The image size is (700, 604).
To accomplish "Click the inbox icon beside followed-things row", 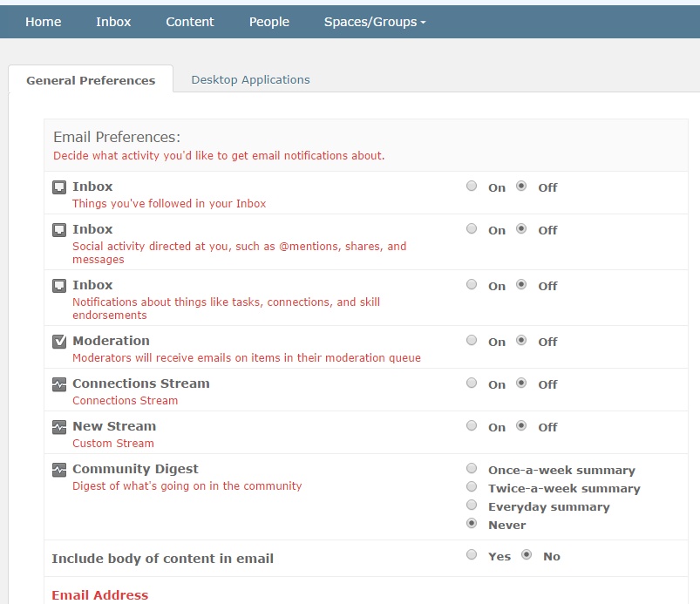I will (x=59, y=187).
